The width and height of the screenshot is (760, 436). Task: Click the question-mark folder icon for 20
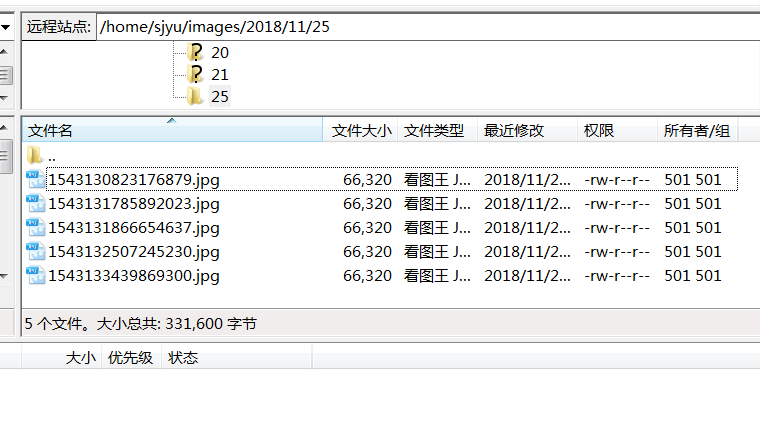195,52
